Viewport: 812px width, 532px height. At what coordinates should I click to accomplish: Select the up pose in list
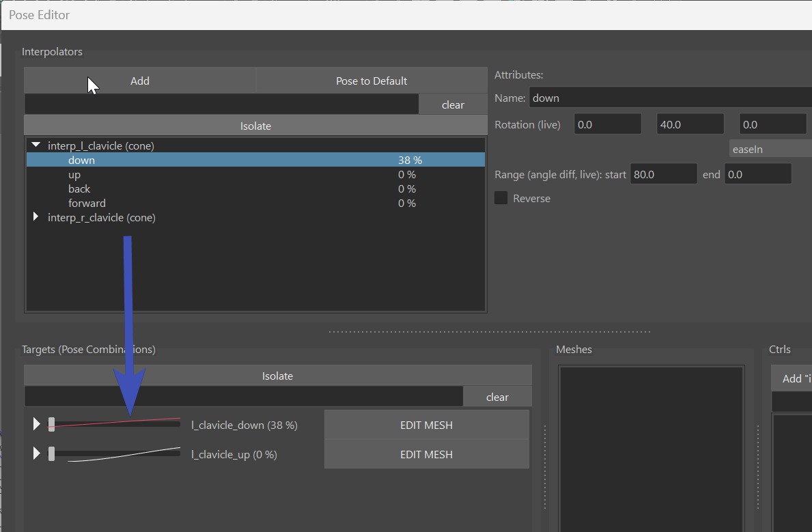pyautogui.click(x=74, y=175)
